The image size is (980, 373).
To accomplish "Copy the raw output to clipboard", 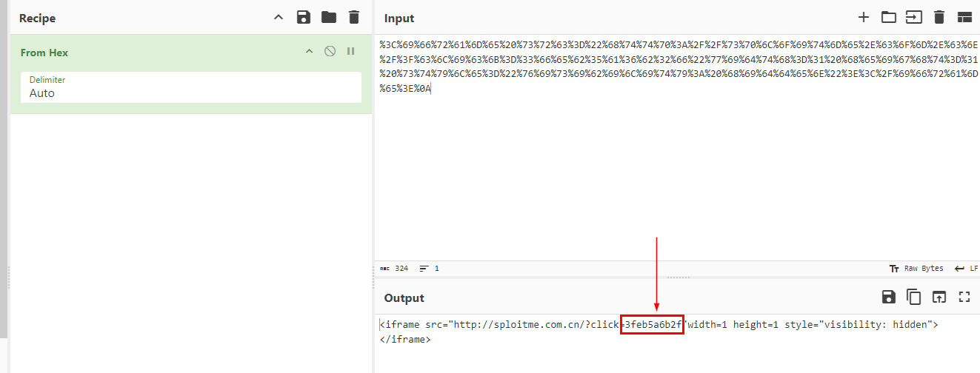I will coord(914,297).
